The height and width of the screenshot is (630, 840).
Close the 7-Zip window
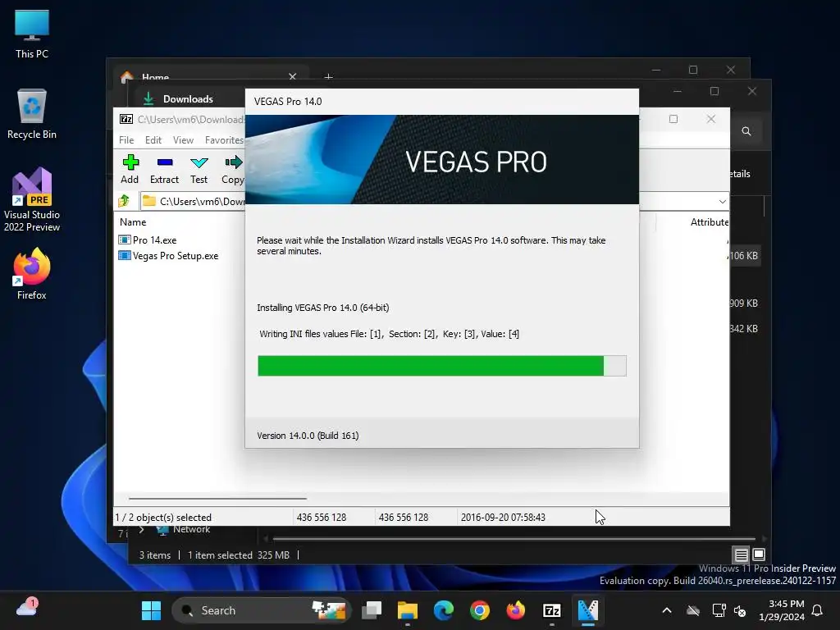[x=711, y=119]
